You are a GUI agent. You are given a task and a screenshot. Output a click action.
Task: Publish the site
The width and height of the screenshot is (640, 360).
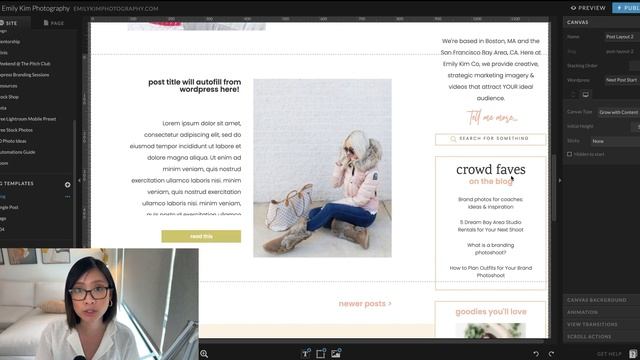(626, 8)
